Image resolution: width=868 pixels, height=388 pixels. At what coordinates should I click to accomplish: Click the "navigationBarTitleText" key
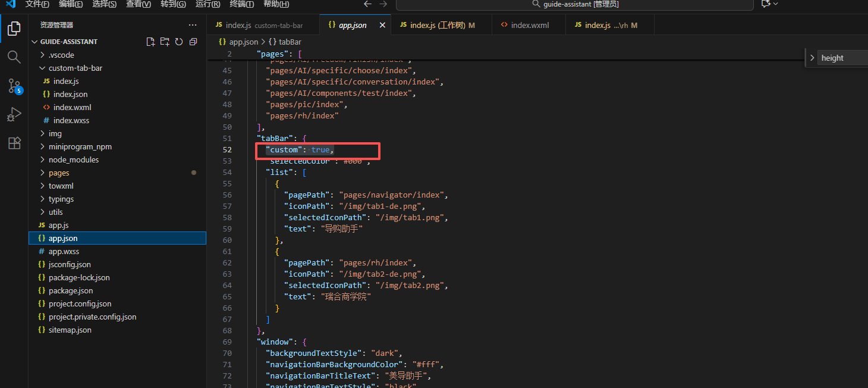pyautogui.click(x=321, y=376)
